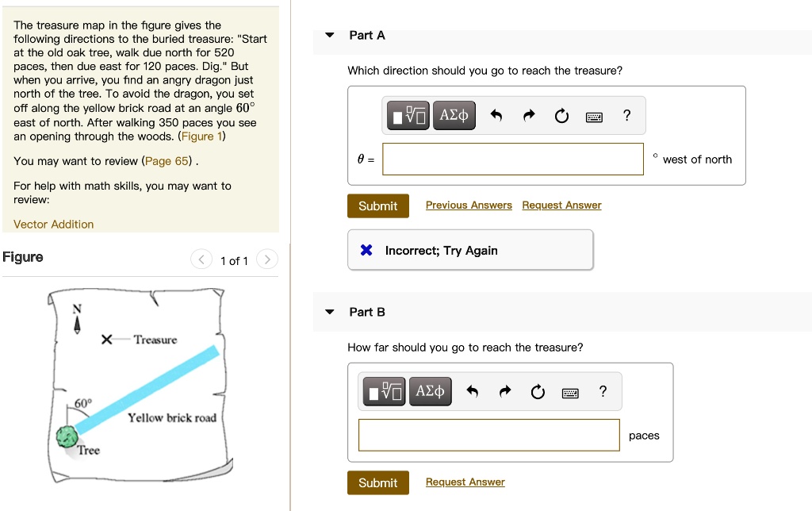
Task: Click the undo arrow in Part A
Action: [496, 117]
